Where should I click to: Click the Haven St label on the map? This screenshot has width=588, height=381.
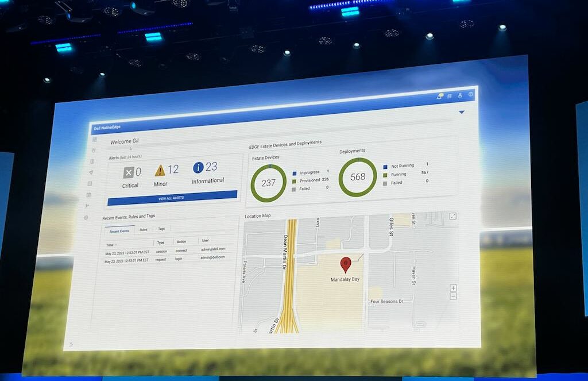(x=413, y=275)
